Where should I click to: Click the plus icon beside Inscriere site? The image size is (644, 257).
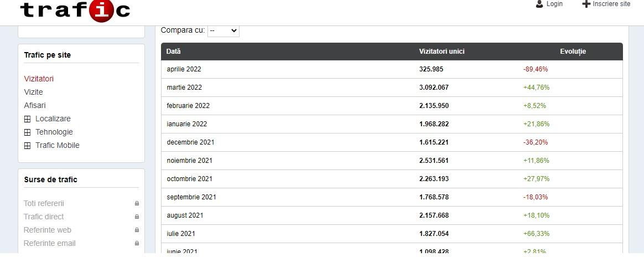(586, 4)
